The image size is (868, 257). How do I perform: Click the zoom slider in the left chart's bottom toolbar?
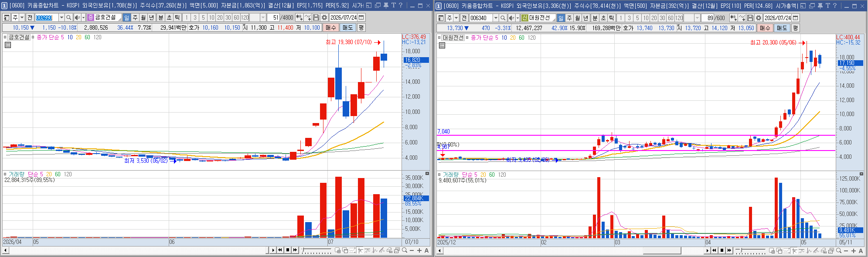click(x=316, y=250)
